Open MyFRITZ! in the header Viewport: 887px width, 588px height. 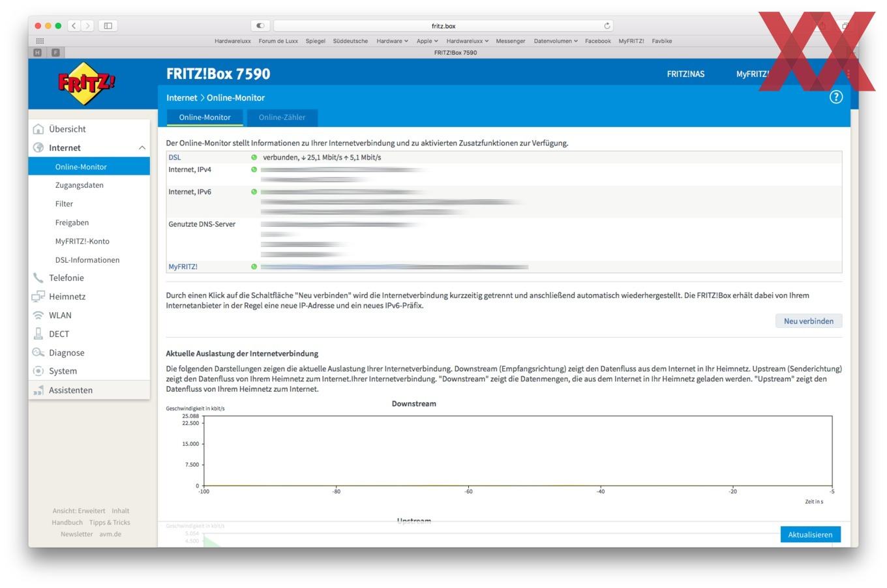752,74
